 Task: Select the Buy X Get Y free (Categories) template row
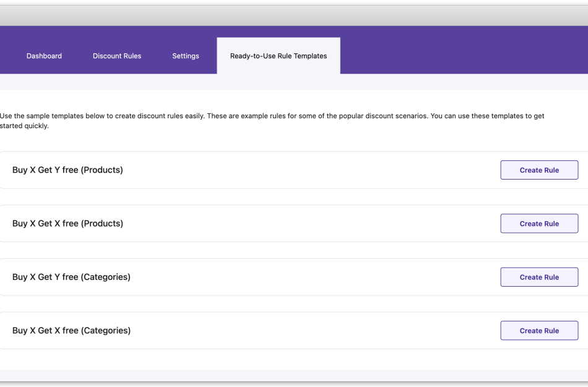point(71,277)
